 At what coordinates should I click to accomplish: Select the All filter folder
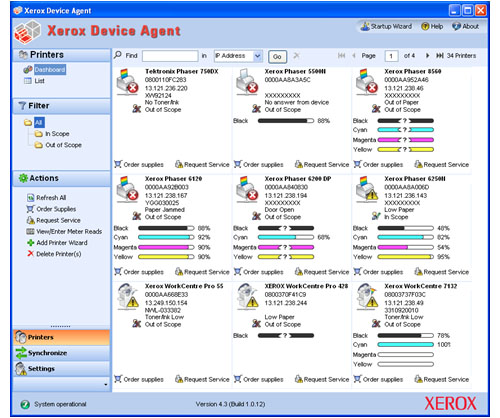(39, 122)
